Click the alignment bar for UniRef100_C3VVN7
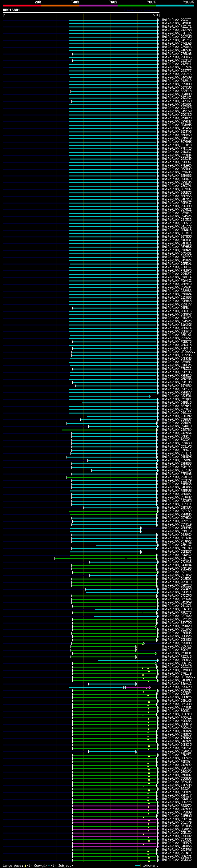197x868 pixels. (123, 460)
